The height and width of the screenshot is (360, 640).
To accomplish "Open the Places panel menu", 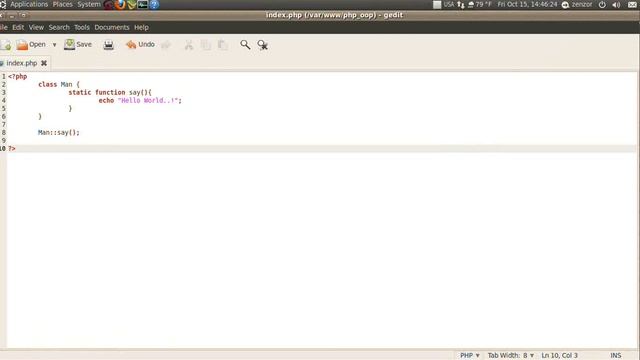I will click(x=62, y=4).
